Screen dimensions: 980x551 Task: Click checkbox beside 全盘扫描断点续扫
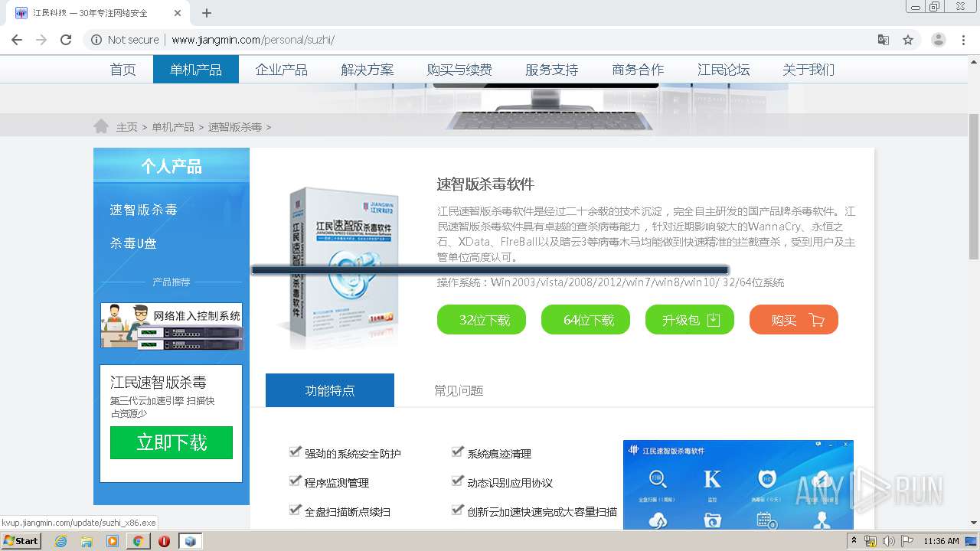point(295,510)
